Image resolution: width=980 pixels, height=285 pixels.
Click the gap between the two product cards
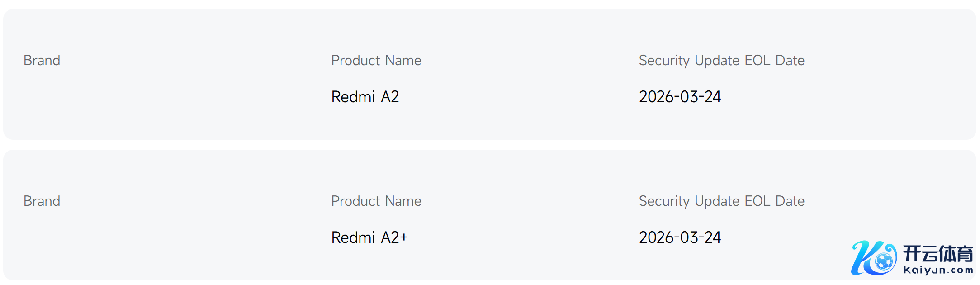(490, 145)
